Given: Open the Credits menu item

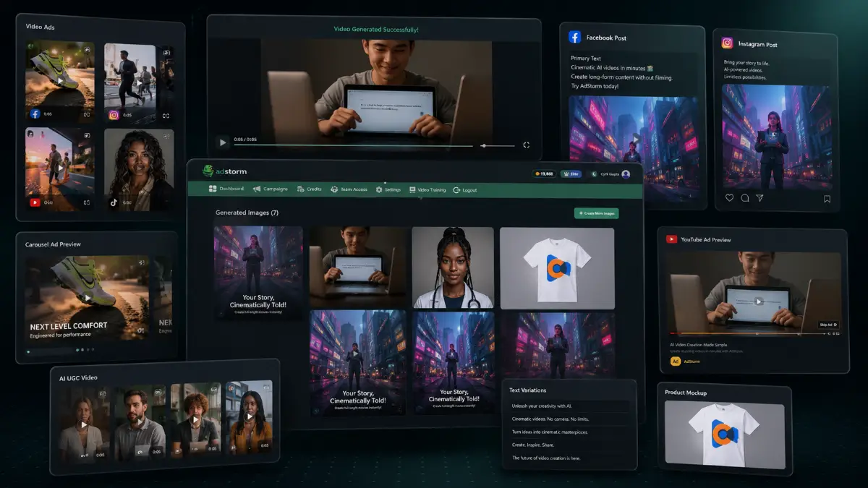Looking at the screenshot, I should pyautogui.click(x=309, y=189).
